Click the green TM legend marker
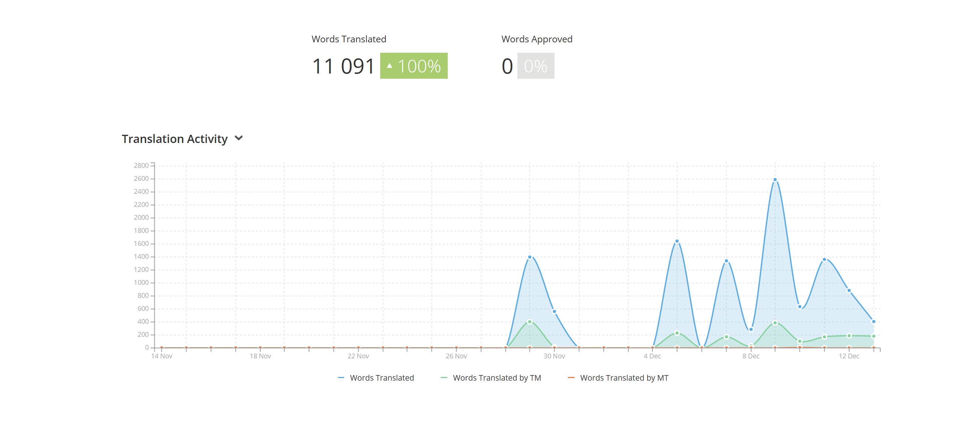980x423 pixels. click(x=444, y=378)
